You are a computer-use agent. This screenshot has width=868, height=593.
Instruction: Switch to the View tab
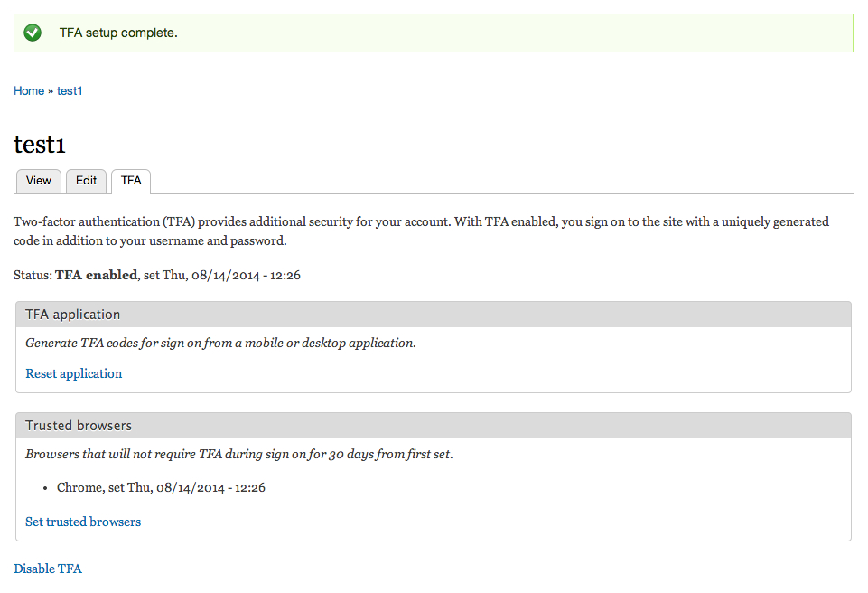(38, 181)
